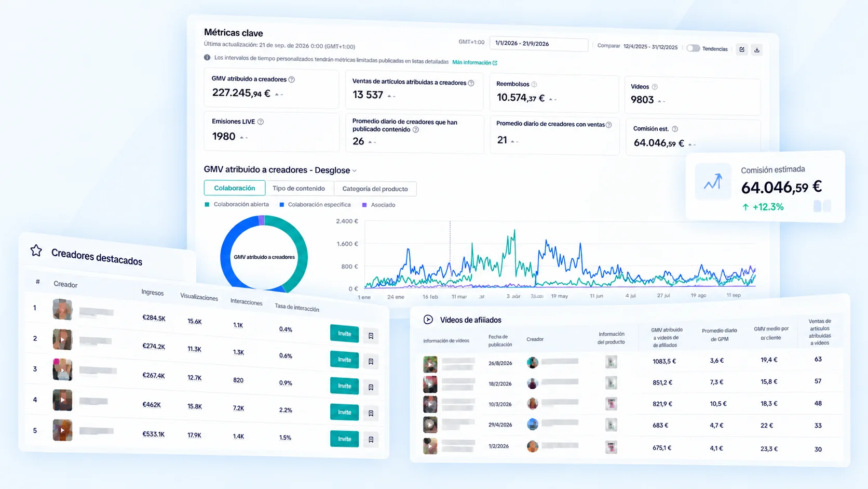The width and height of the screenshot is (868, 489).
Task: Invite the creator with €274.2K income
Action: click(x=345, y=360)
